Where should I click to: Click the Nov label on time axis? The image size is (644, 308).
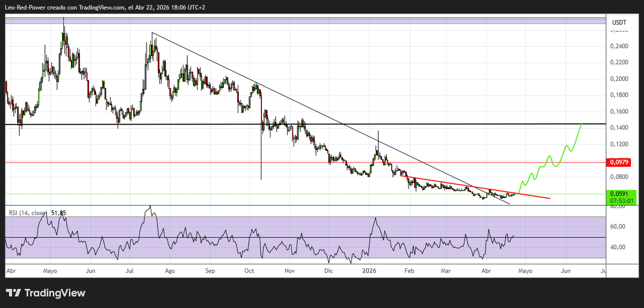point(290,272)
